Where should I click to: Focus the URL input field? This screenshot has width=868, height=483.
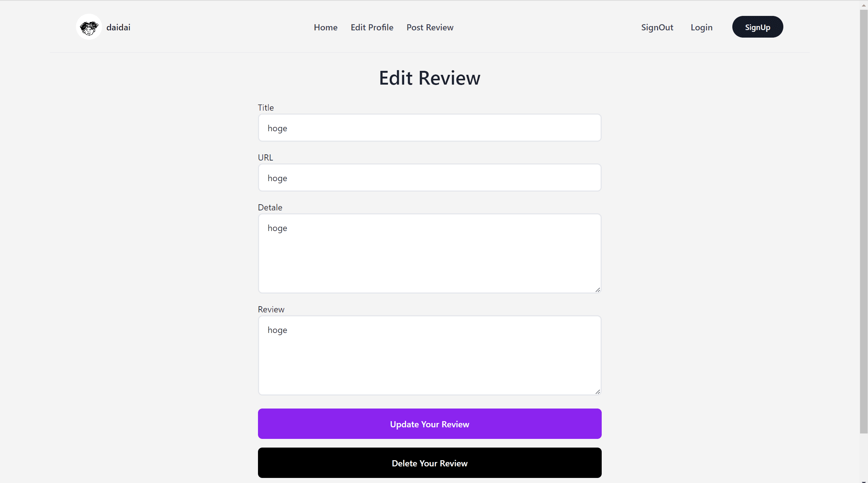point(429,178)
